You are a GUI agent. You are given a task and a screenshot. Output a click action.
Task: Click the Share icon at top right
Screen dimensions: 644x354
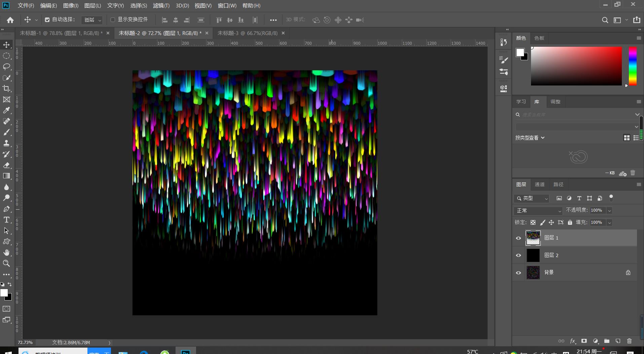click(637, 20)
